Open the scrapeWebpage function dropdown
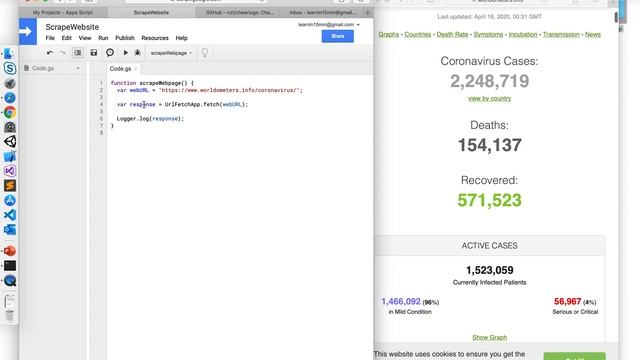The width and height of the screenshot is (640, 360). (x=171, y=53)
